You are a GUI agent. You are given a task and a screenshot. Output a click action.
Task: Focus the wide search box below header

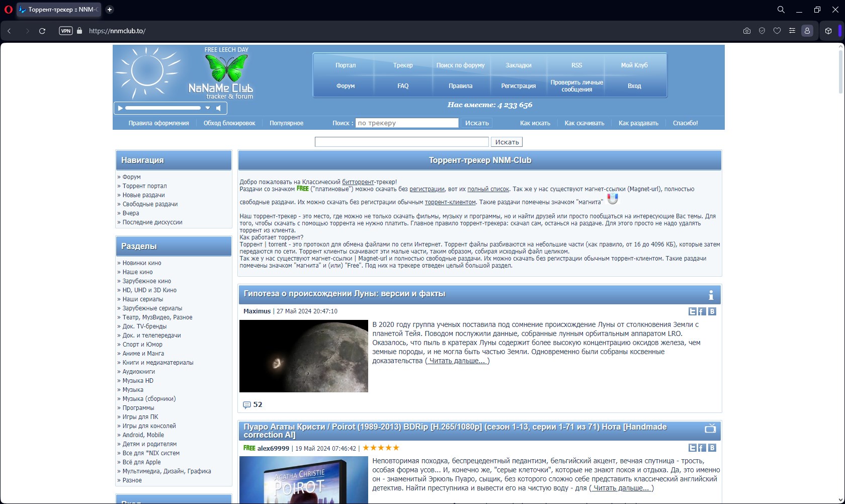tap(401, 142)
